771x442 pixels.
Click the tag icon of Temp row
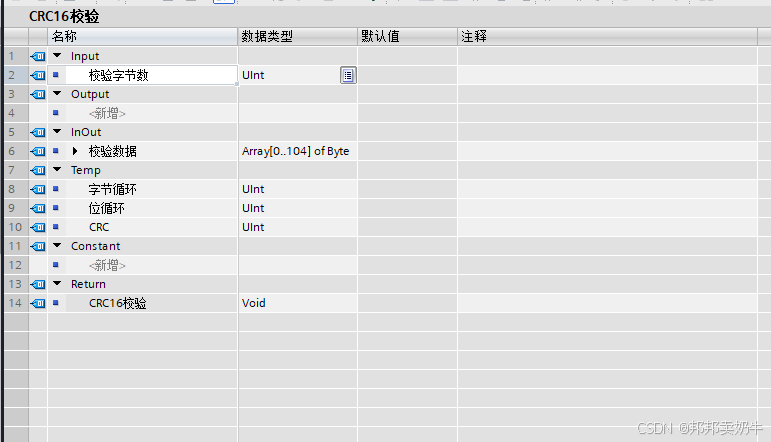tap(38, 171)
